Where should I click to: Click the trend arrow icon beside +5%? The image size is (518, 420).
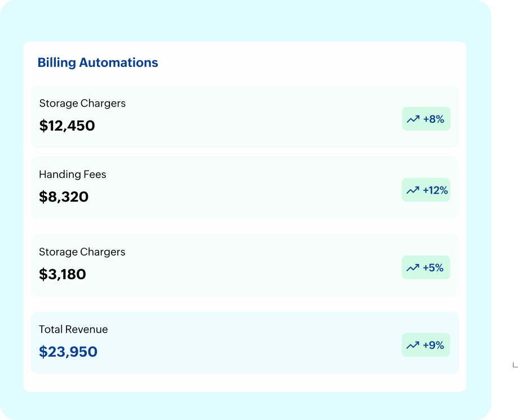point(413,268)
